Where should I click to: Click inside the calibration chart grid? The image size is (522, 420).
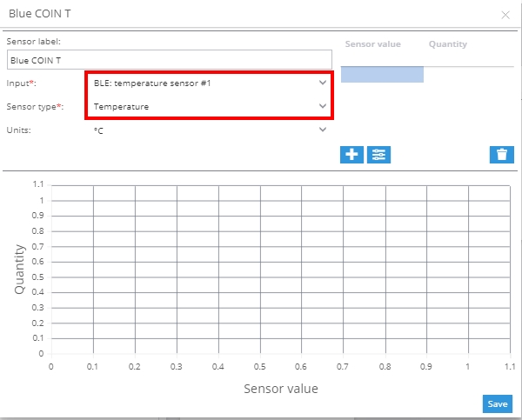(x=278, y=270)
